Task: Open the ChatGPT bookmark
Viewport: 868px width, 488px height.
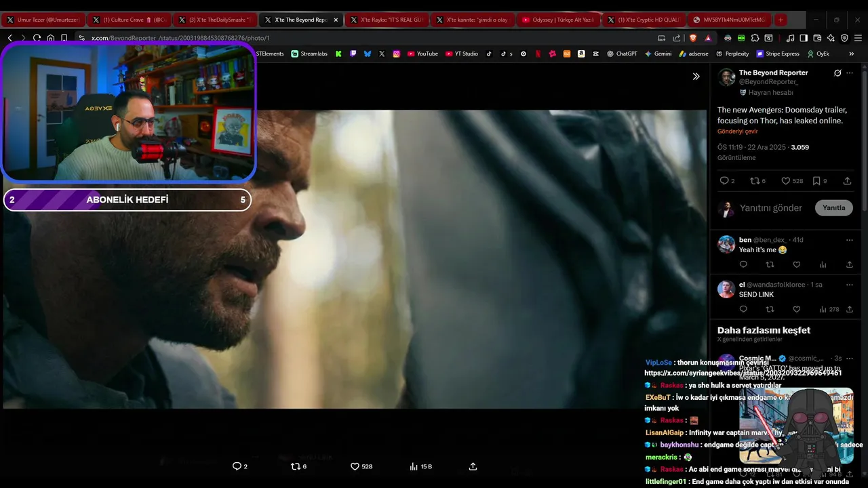Action: coord(622,54)
